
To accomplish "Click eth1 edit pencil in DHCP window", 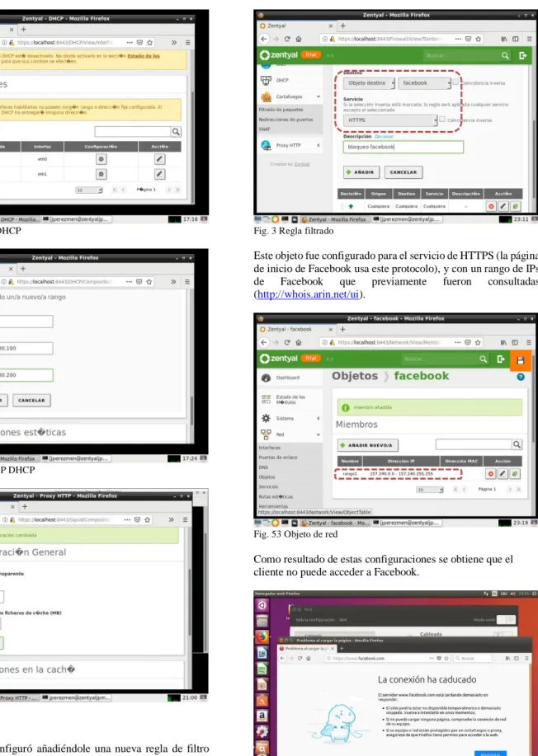I will click(160, 174).
